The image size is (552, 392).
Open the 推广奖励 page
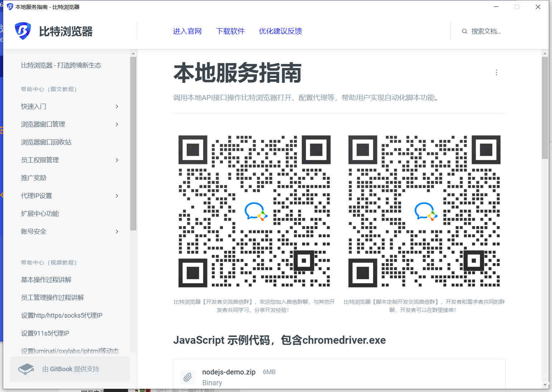(34, 178)
